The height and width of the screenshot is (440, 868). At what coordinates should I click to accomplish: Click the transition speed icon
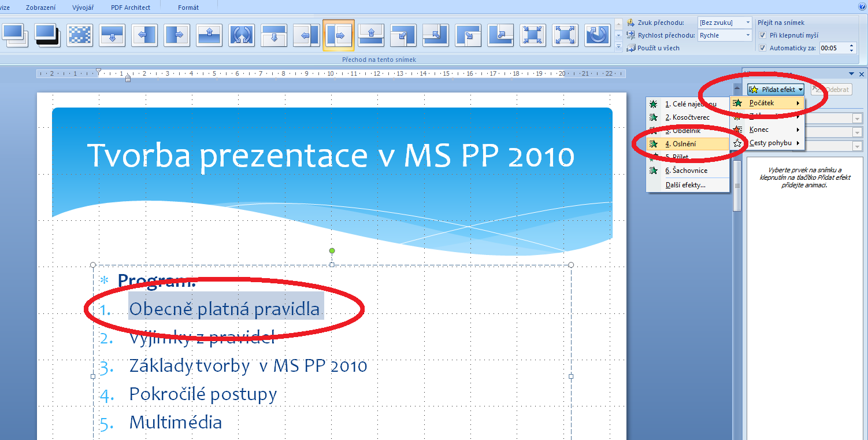point(632,35)
